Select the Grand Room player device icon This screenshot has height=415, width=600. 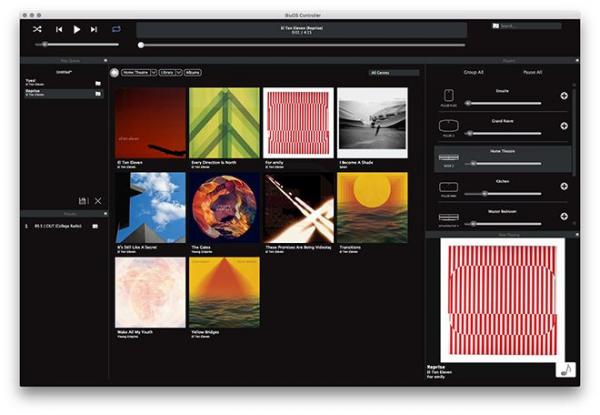pos(448,125)
